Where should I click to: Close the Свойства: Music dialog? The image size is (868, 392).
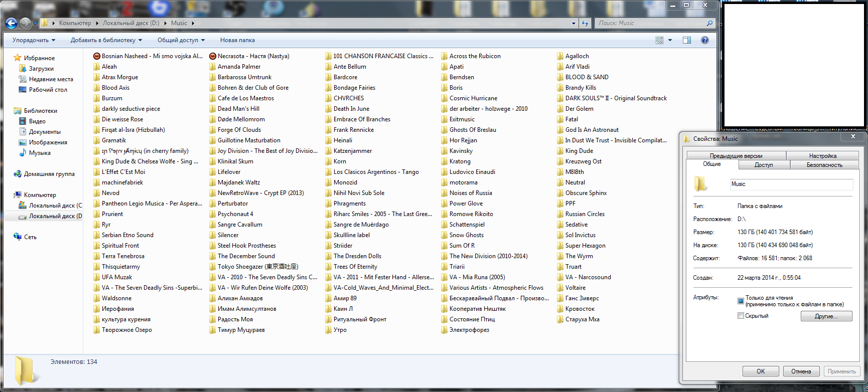point(853,137)
